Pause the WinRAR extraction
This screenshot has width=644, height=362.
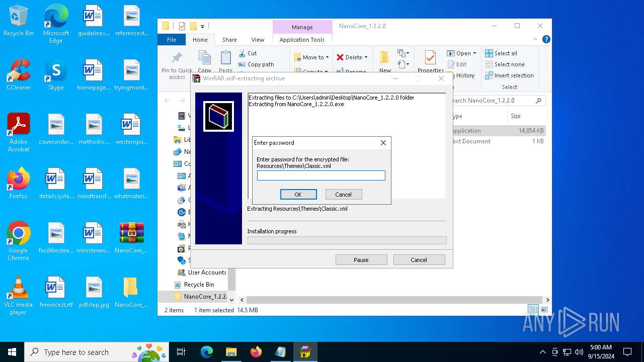pyautogui.click(x=361, y=260)
